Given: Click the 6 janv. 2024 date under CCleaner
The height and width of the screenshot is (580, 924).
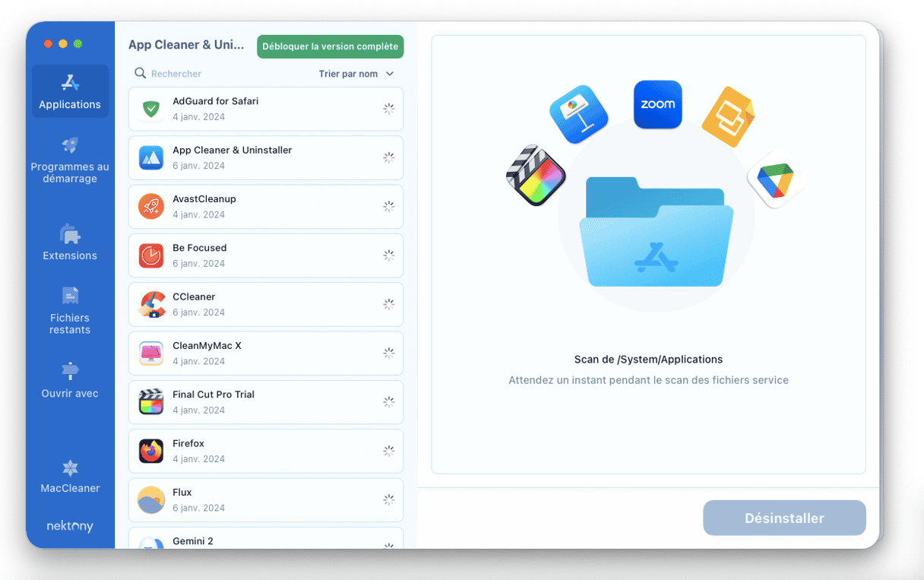Looking at the screenshot, I should pos(198,312).
